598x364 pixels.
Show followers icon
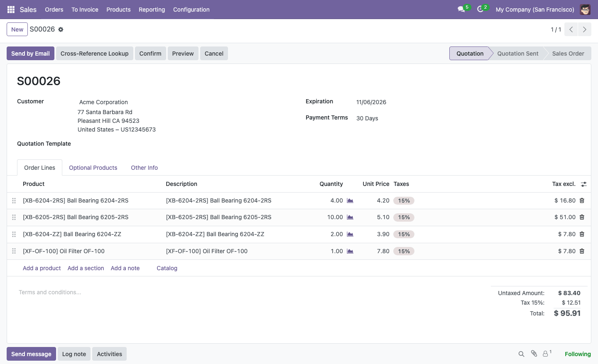pos(547,354)
